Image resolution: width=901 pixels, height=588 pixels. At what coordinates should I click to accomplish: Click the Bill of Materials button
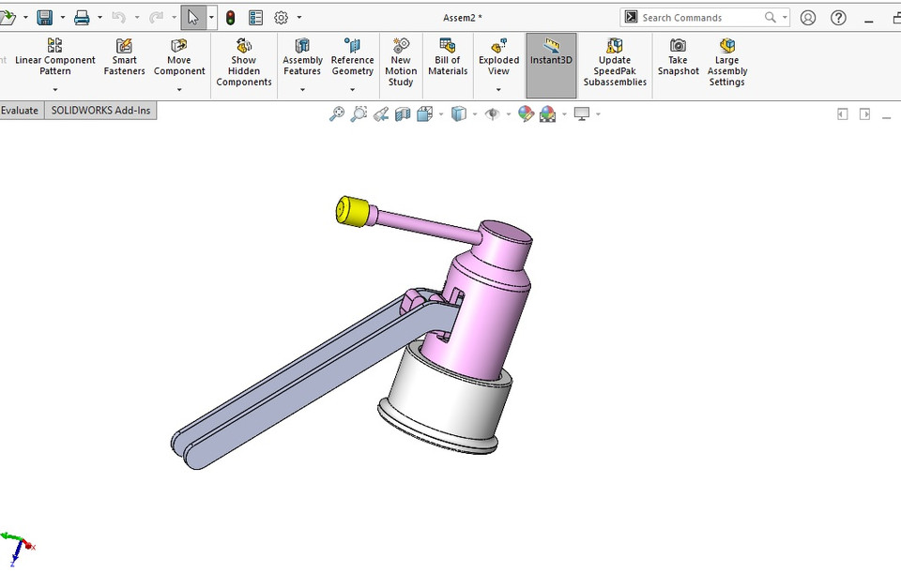pyautogui.click(x=448, y=59)
